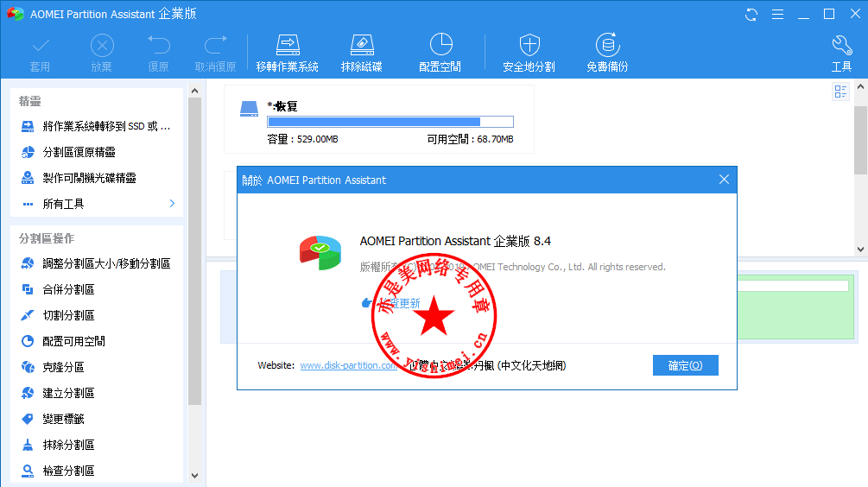This screenshot has width=868, height=487.
Task: Select Migrate OS to SSD wizard
Action: 97,126
